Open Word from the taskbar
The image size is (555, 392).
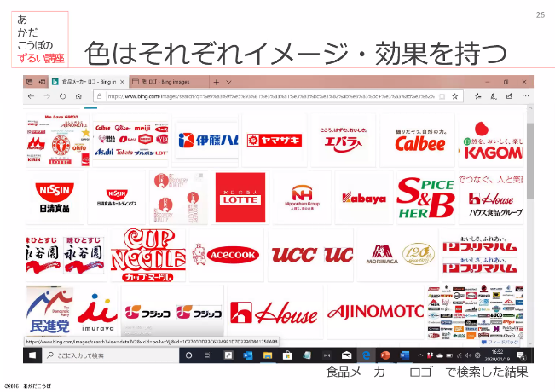405,355
